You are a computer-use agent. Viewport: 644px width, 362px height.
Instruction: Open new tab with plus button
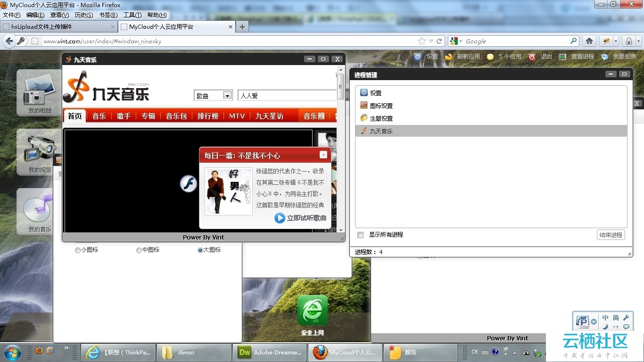pyautogui.click(x=242, y=27)
